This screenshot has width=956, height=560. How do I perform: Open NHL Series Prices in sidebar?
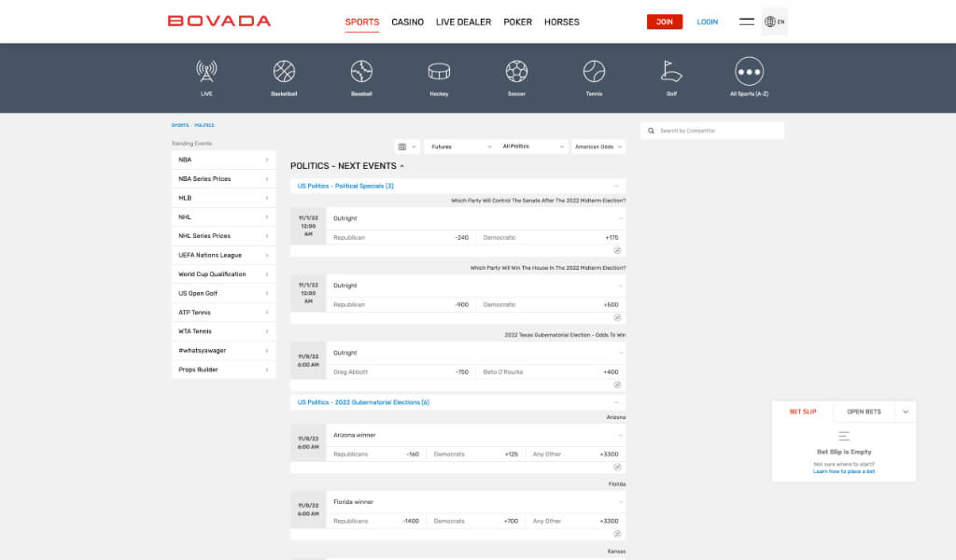[224, 236]
